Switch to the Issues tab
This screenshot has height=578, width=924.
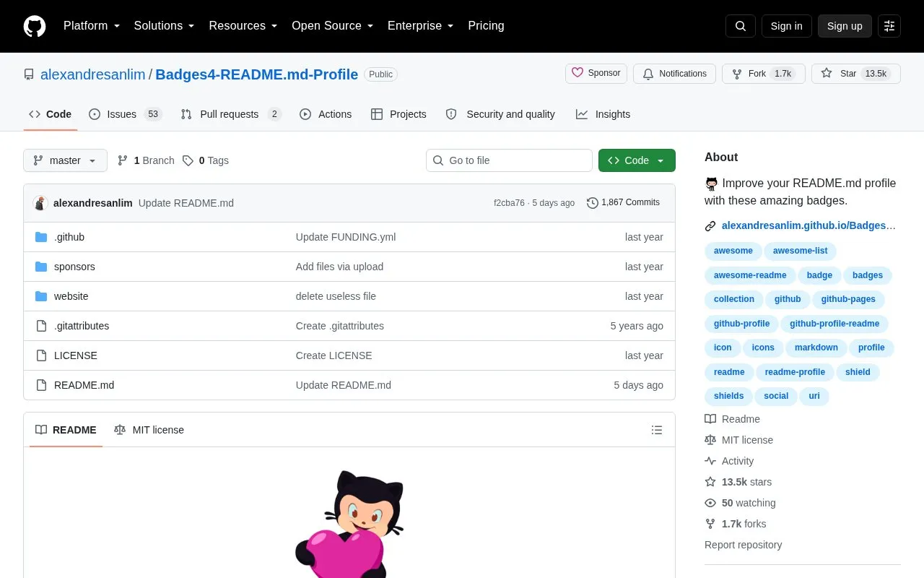(x=126, y=114)
